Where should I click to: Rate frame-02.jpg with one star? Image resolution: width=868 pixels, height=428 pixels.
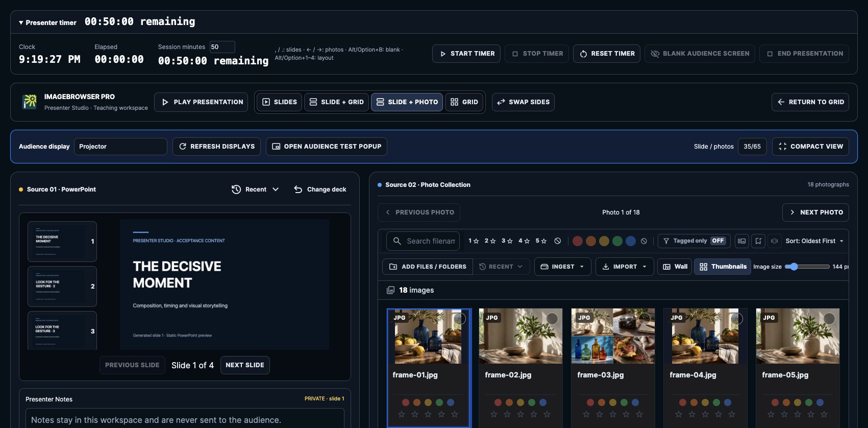[494, 414]
